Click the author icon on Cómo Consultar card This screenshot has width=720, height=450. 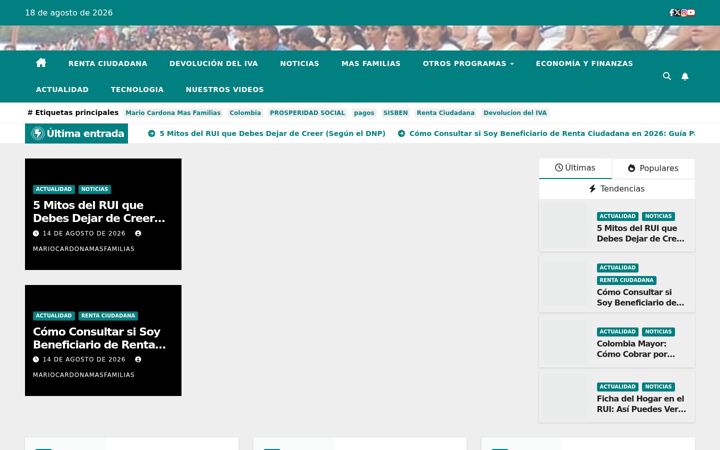(138, 360)
